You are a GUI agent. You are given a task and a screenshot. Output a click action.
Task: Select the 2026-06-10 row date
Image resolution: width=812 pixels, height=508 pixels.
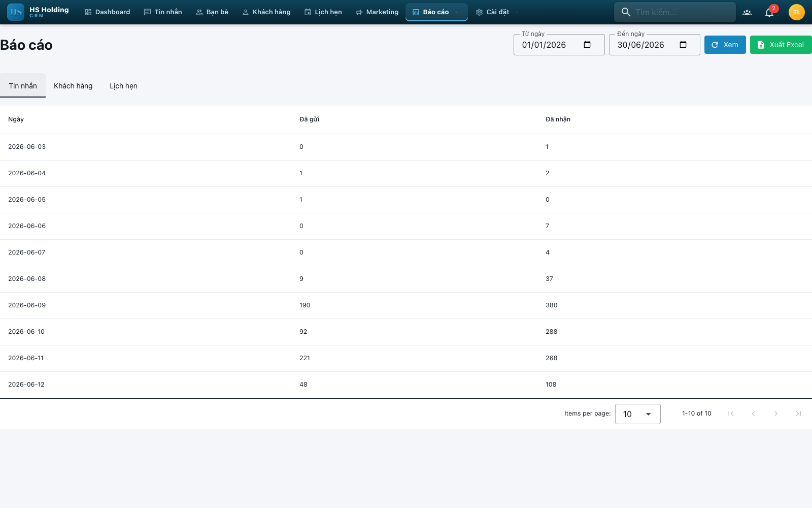(26, 332)
